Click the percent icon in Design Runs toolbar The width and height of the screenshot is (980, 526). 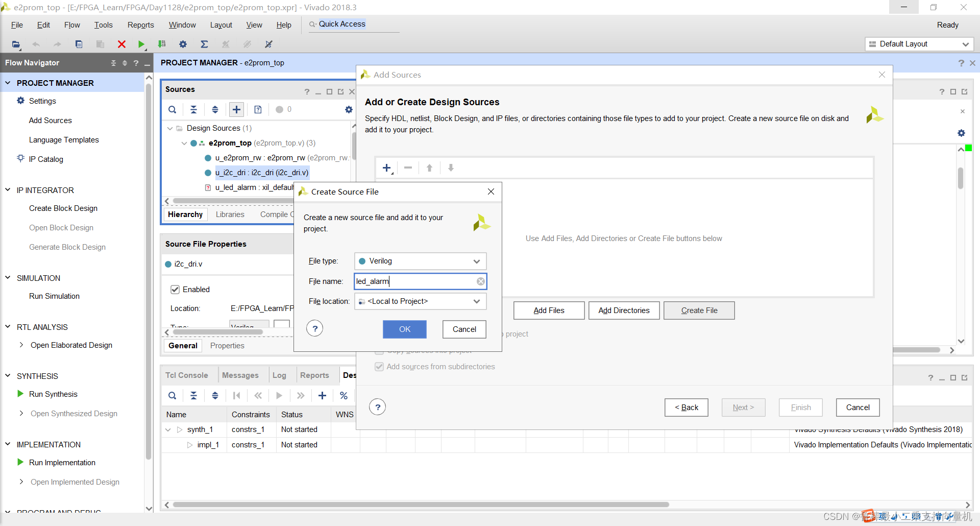point(344,395)
